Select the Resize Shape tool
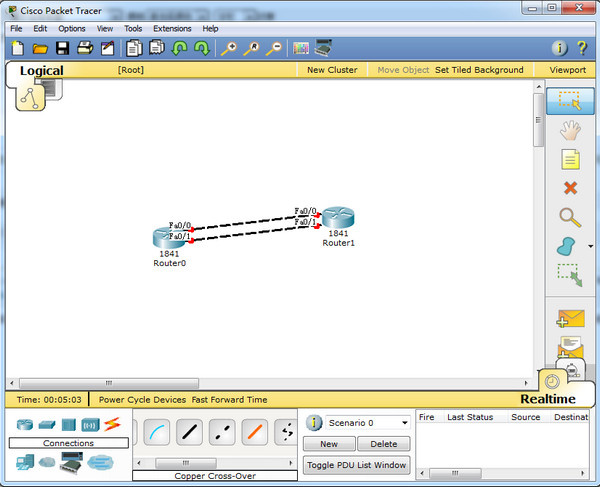The image size is (600, 487). click(x=569, y=273)
